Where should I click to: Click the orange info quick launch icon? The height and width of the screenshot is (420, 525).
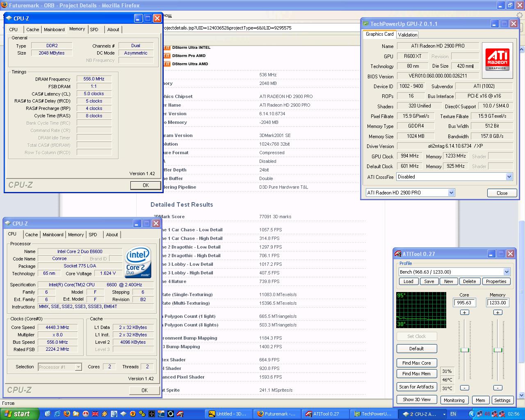pyautogui.click(x=133, y=414)
